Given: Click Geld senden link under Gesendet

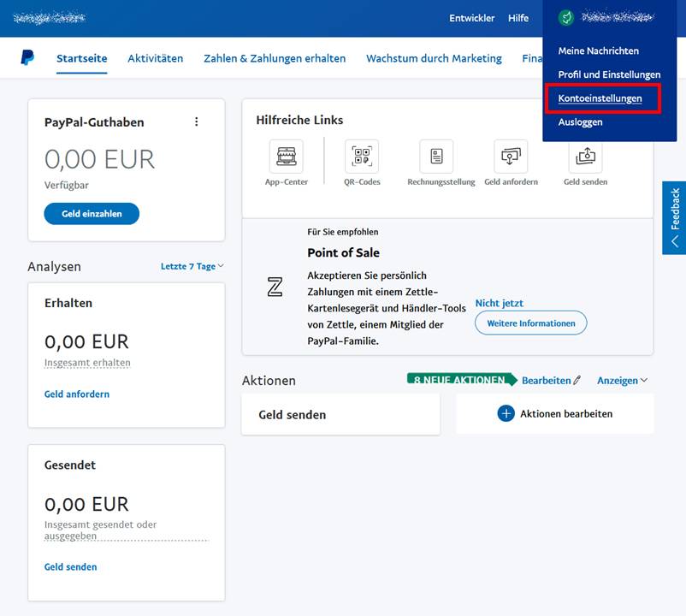Looking at the screenshot, I should pyautogui.click(x=70, y=566).
